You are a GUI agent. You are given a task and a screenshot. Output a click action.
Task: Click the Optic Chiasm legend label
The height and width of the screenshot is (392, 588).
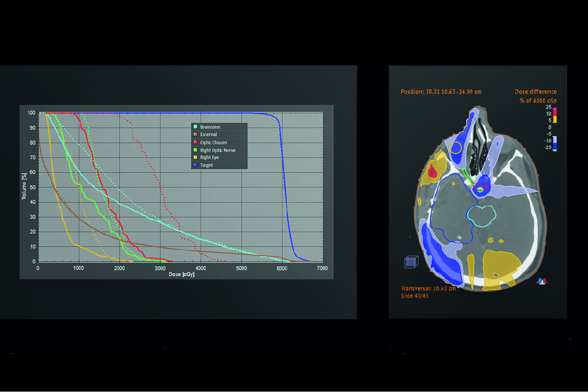[214, 142]
